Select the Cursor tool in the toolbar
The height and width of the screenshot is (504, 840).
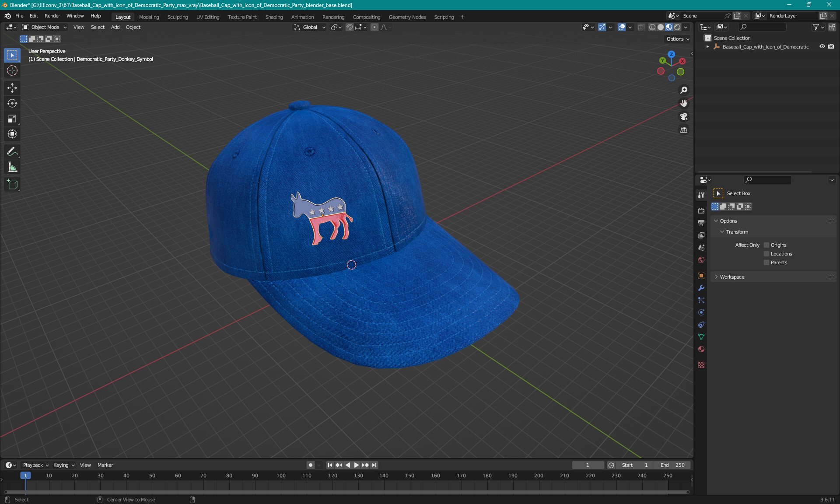(x=12, y=70)
